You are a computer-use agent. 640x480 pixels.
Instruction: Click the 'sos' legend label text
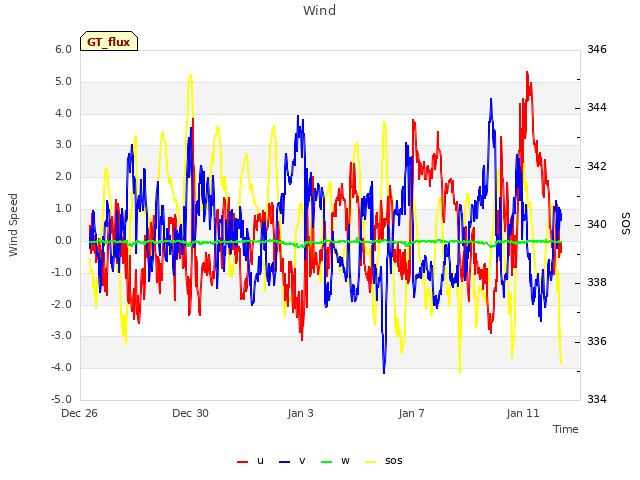point(394,461)
